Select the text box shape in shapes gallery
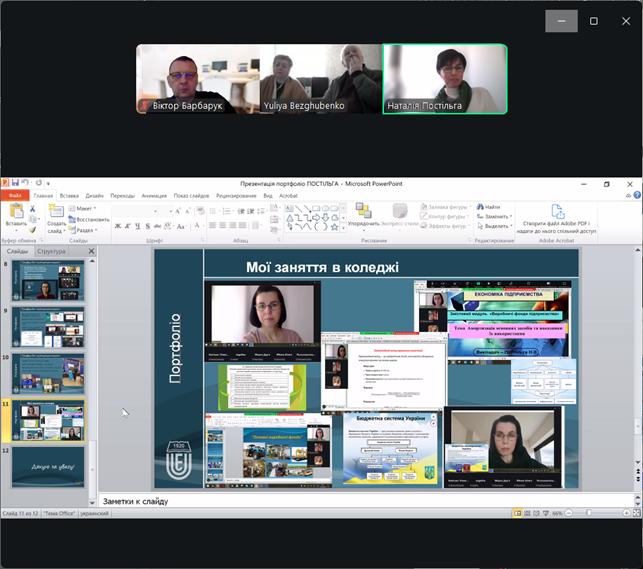This screenshot has width=643, height=569. (x=289, y=208)
